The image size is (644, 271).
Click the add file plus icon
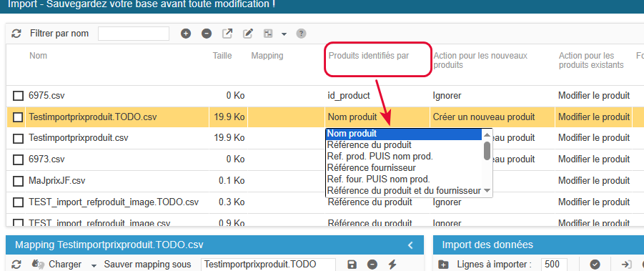(x=186, y=34)
